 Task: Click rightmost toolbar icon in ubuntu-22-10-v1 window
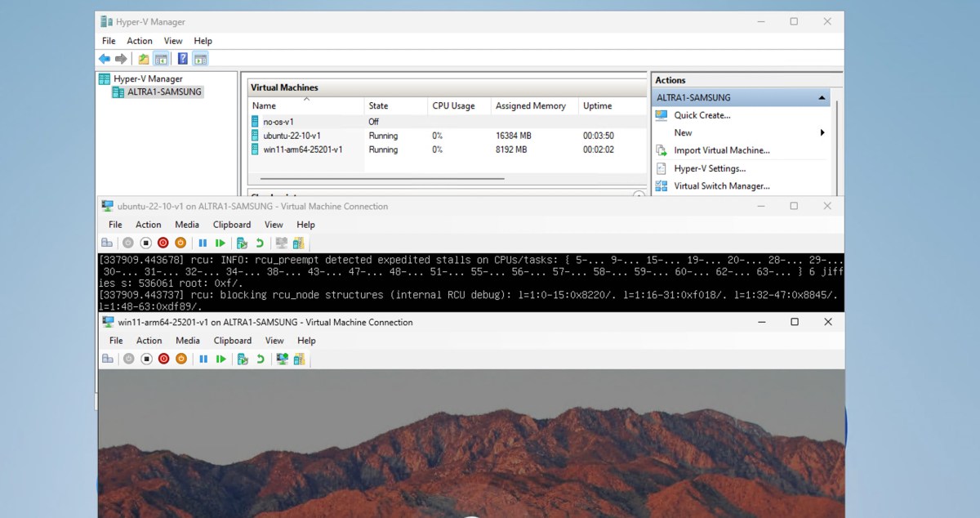coord(299,243)
